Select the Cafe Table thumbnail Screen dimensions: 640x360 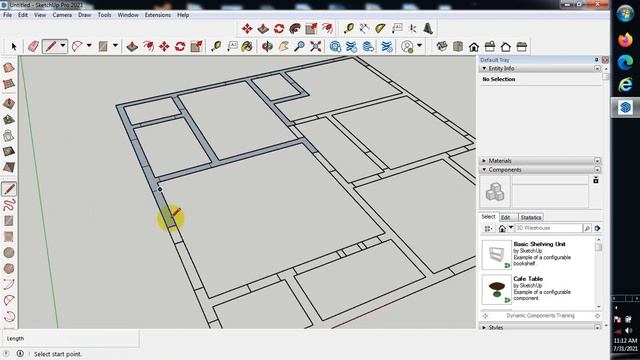coord(496,289)
